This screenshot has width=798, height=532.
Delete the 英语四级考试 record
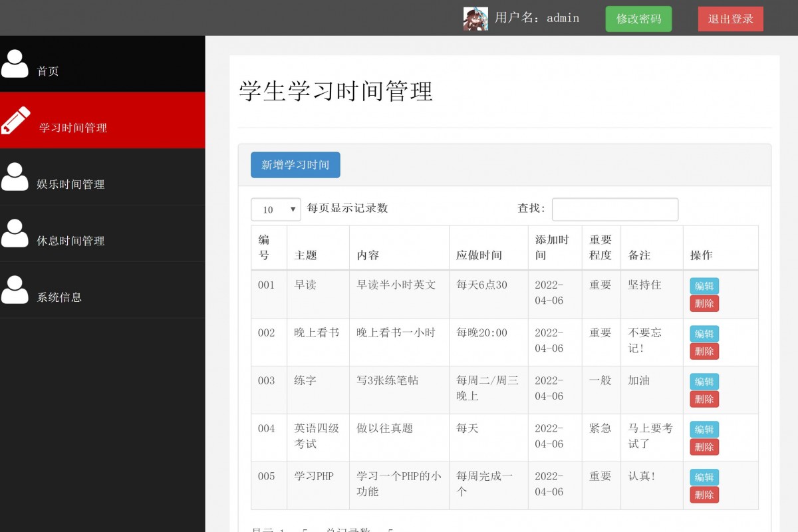[x=704, y=447]
